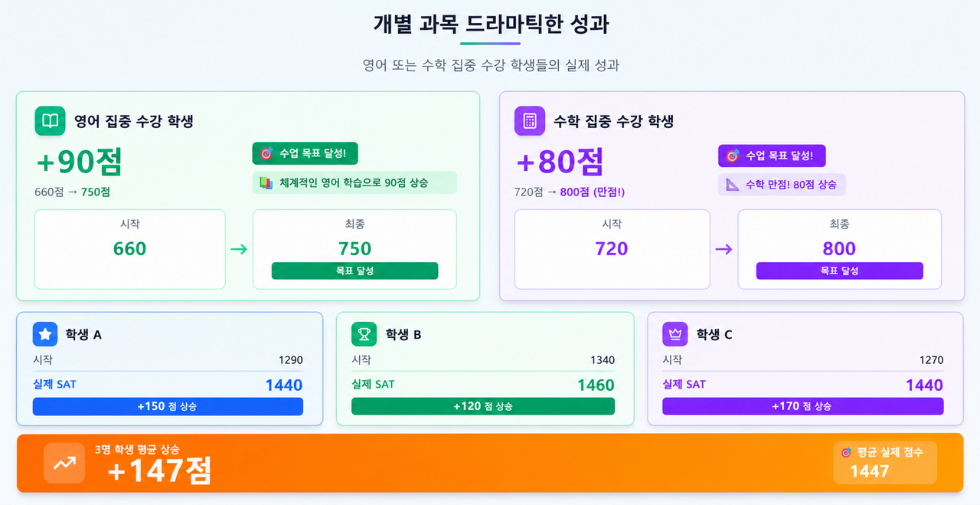
Task: Click the purple 수업 목표 달성! badge
Action: [772, 156]
